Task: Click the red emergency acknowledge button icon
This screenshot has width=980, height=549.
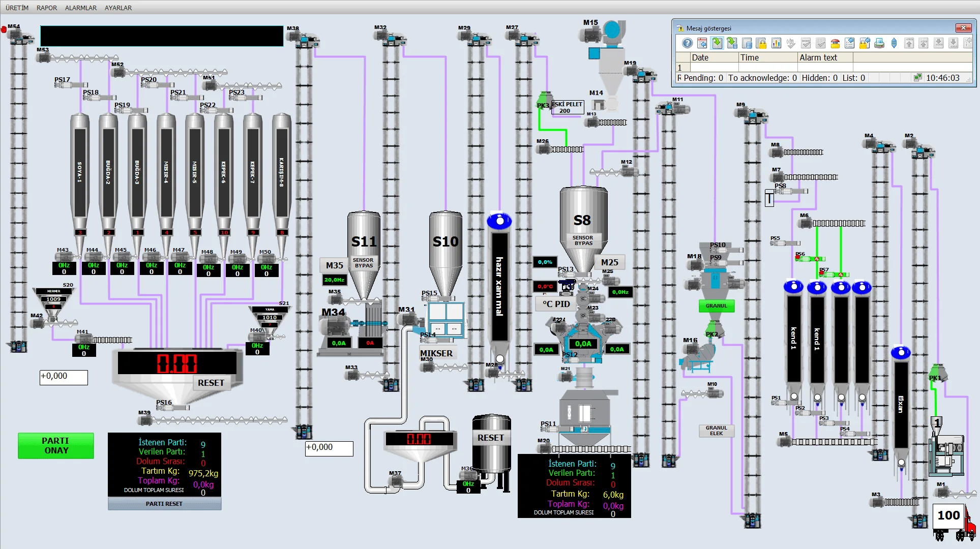Action: pyautogui.click(x=835, y=43)
